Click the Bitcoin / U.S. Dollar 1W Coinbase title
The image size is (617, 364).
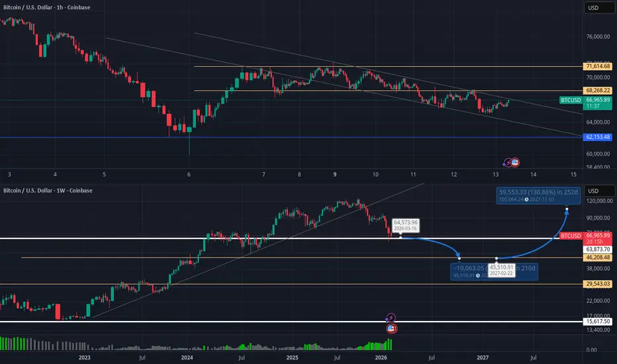pos(48,191)
